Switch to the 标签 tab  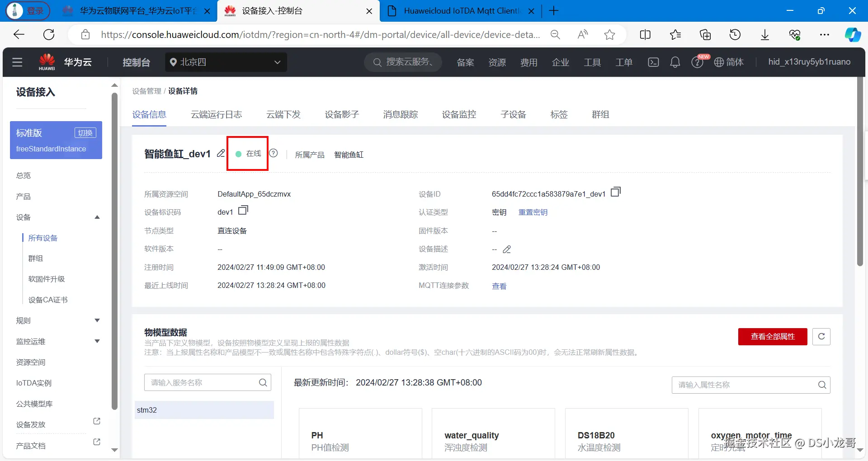[x=559, y=115]
